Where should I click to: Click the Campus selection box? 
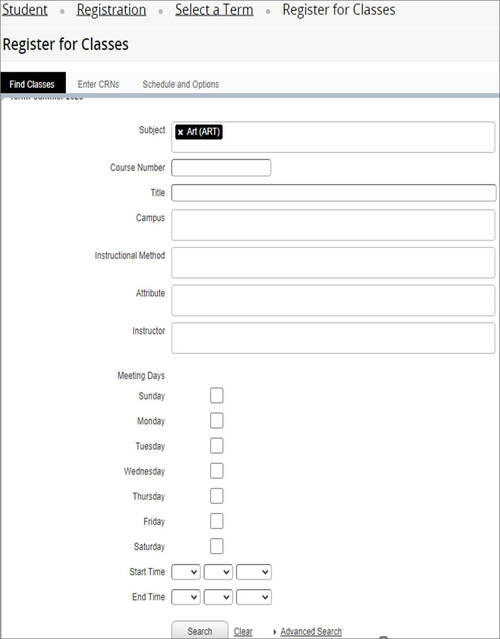click(333, 225)
